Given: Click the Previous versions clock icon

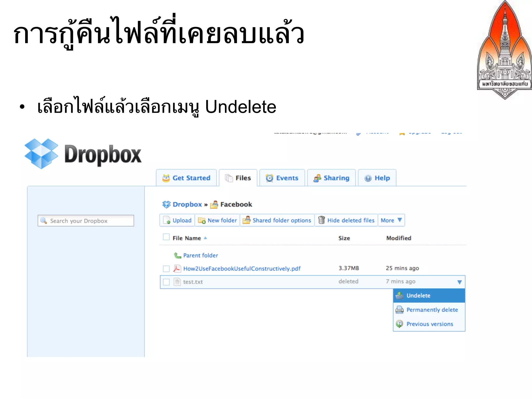Looking at the screenshot, I should pos(400,324).
